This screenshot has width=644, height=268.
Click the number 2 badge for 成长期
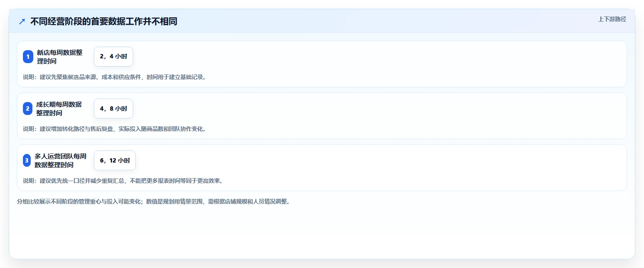28,108
